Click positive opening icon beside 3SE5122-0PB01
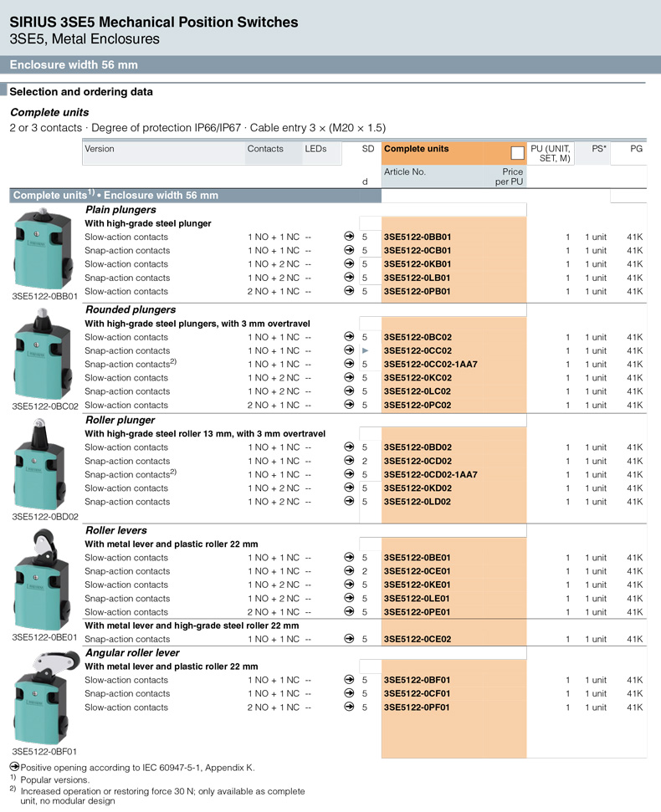Image resolution: width=661 pixels, height=812 pixels. (349, 292)
